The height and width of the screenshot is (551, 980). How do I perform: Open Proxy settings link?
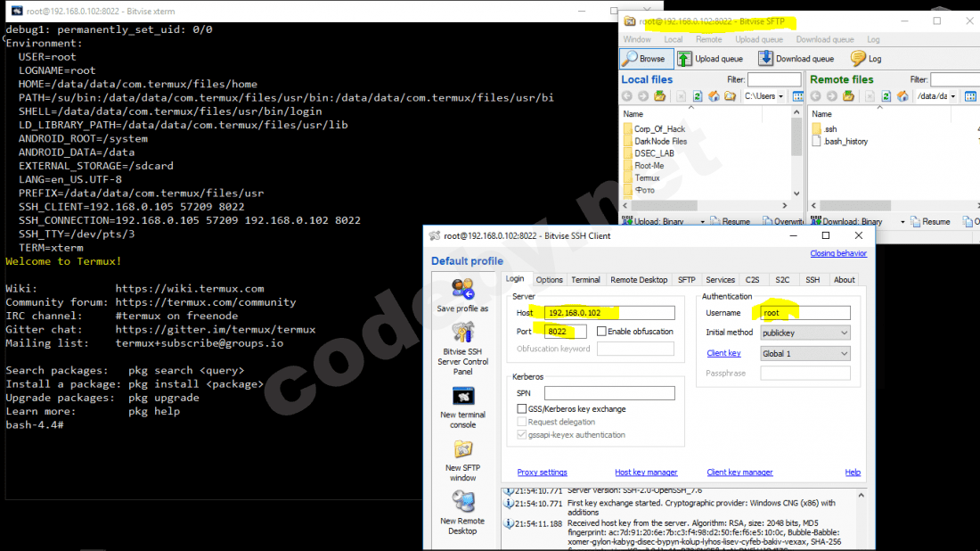coord(542,473)
